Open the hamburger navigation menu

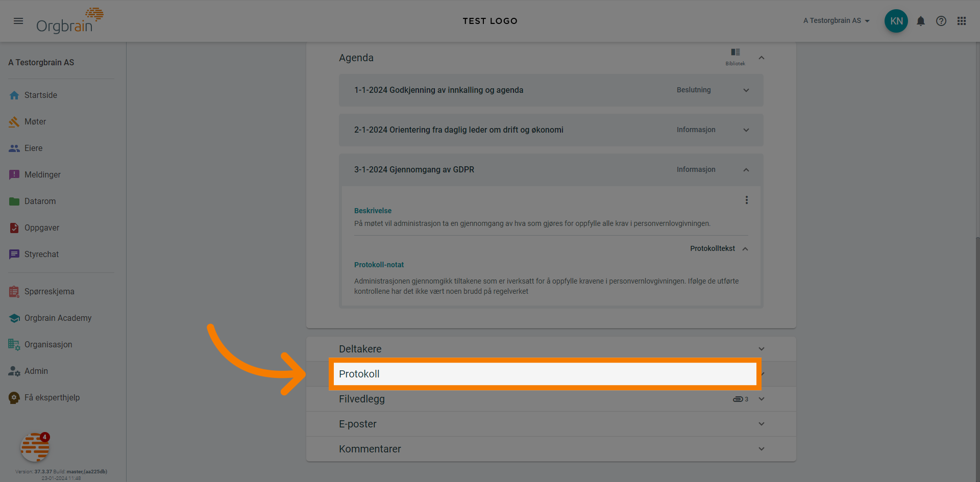pyautogui.click(x=18, y=21)
